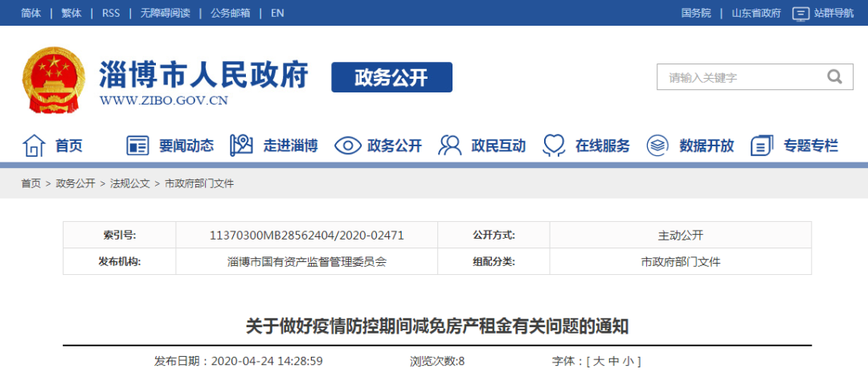The image size is (868, 381).
Task: Click the national emblem logo
Action: pos(54,80)
